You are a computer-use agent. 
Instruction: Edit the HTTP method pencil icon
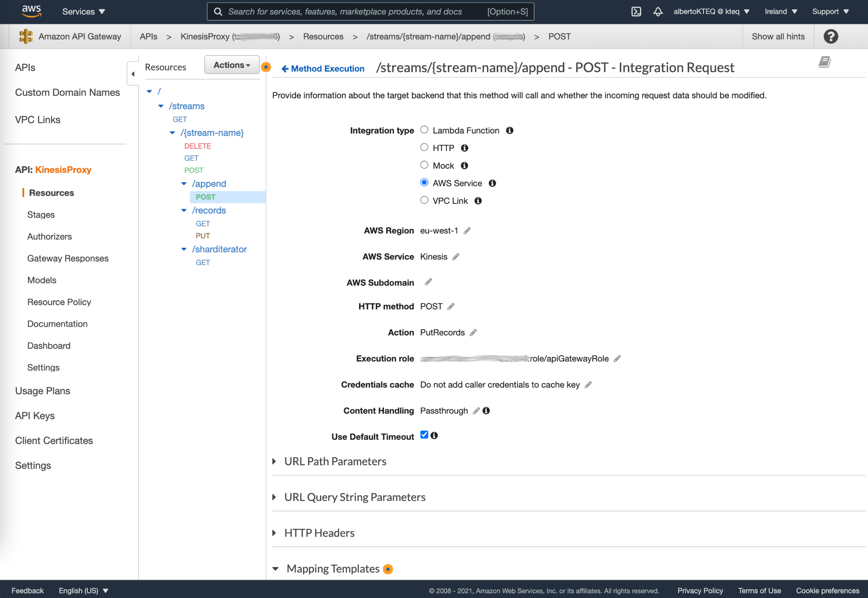click(x=451, y=306)
